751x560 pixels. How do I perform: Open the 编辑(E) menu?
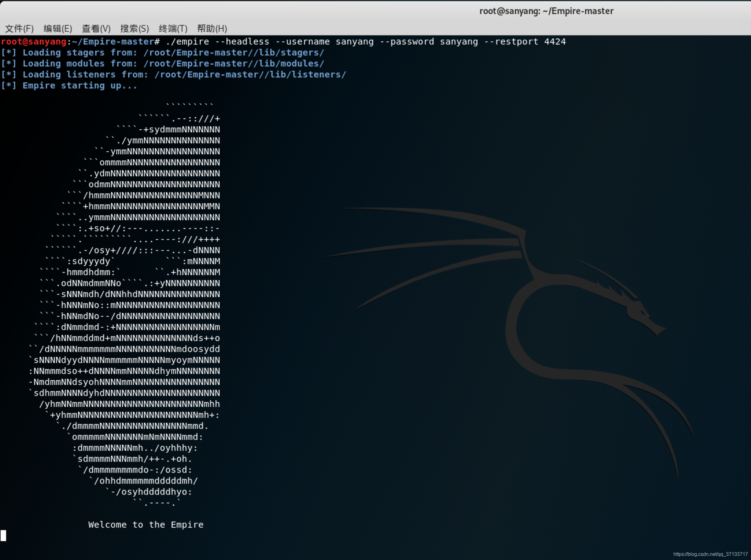pos(58,28)
